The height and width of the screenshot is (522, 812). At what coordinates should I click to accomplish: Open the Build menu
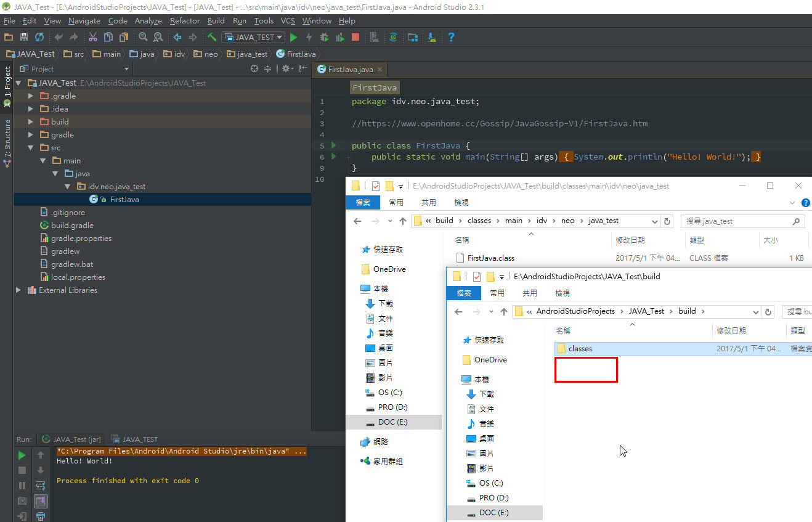pyautogui.click(x=216, y=21)
